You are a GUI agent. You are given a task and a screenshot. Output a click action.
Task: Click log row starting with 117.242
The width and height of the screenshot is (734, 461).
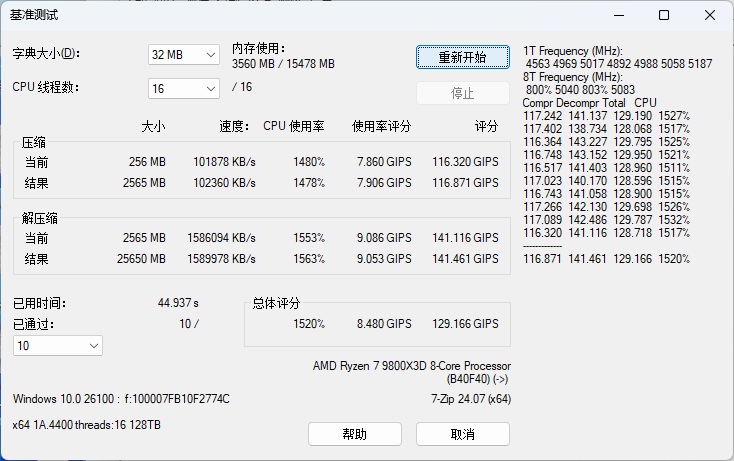pyautogui.click(x=606, y=116)
